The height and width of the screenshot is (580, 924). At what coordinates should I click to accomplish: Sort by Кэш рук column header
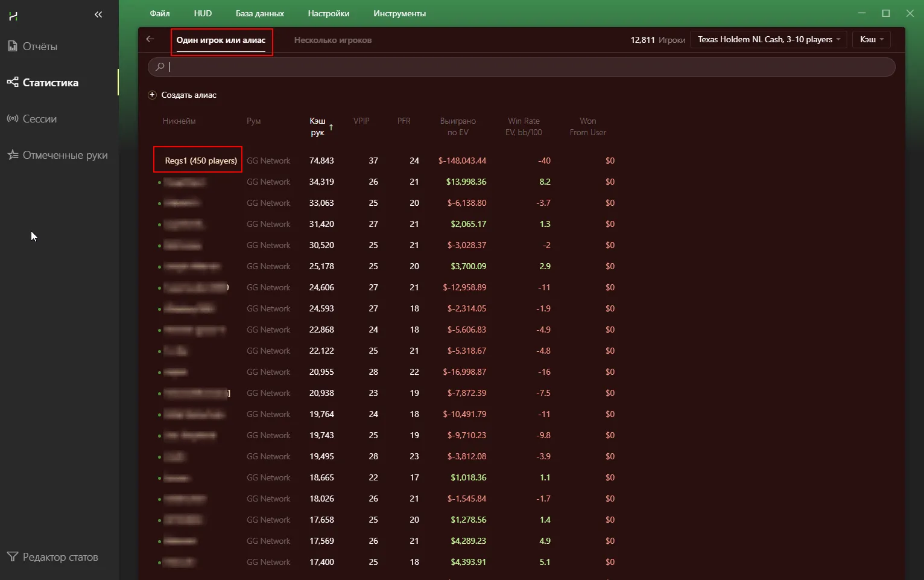tap(317, 127)
